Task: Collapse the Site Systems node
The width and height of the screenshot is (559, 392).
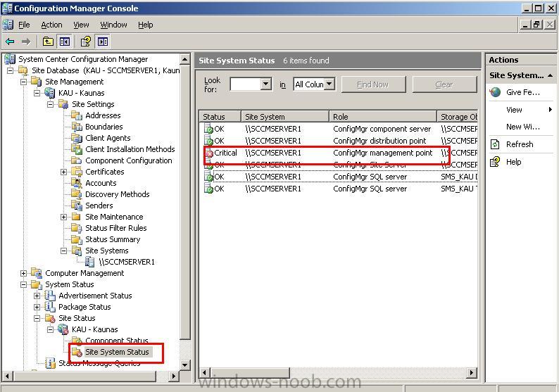Action: 63,251
